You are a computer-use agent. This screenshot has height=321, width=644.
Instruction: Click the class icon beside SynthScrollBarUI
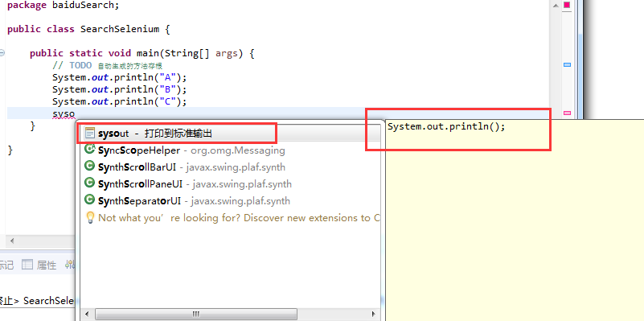[x=89, y=166]
